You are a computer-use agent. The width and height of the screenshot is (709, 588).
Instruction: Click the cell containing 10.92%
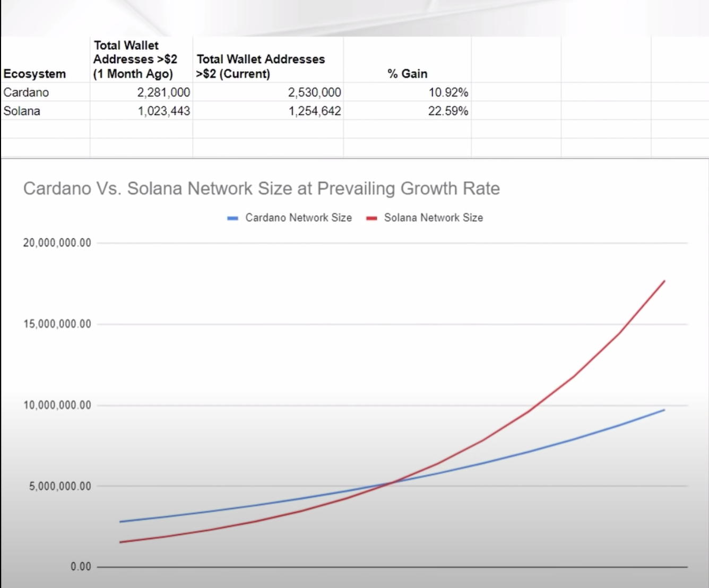click(x=407, y=92)
